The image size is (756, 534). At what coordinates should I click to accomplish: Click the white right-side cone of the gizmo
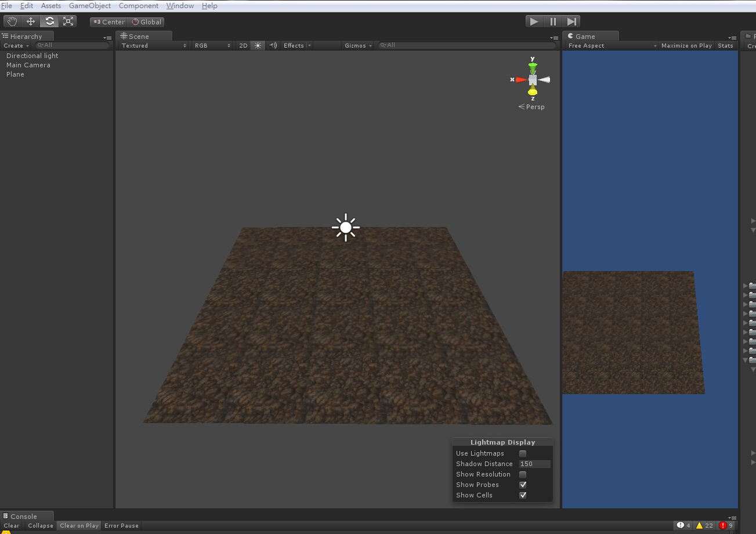[544, 80]
